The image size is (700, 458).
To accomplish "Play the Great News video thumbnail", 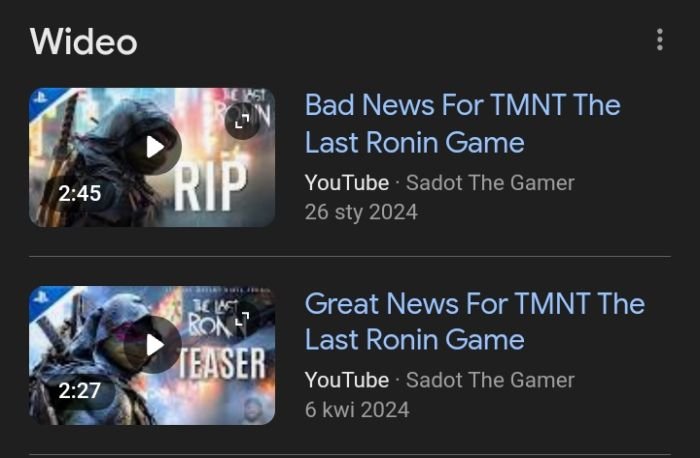I will point(154,345).
